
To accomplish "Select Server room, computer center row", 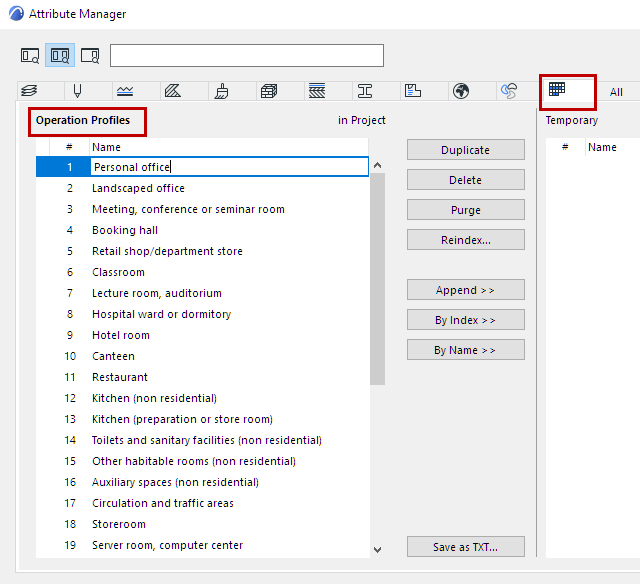I will point(202,545).
